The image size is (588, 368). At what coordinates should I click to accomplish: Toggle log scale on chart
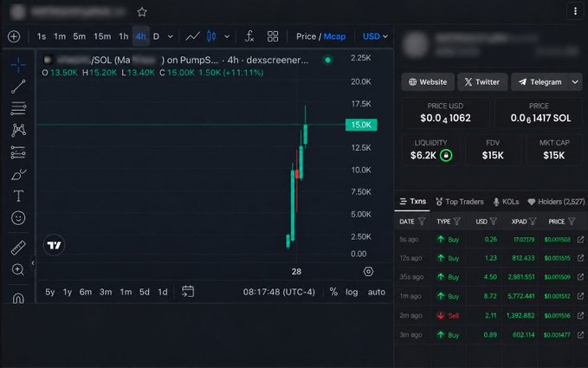pyautogui.click(x=352, y=292)
